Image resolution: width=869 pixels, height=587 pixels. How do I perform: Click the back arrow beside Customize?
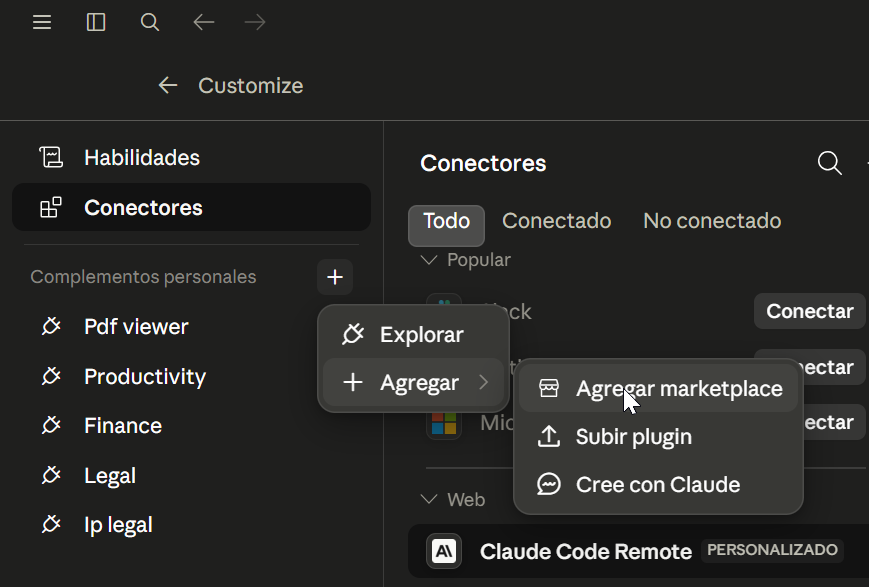[168, 85]
